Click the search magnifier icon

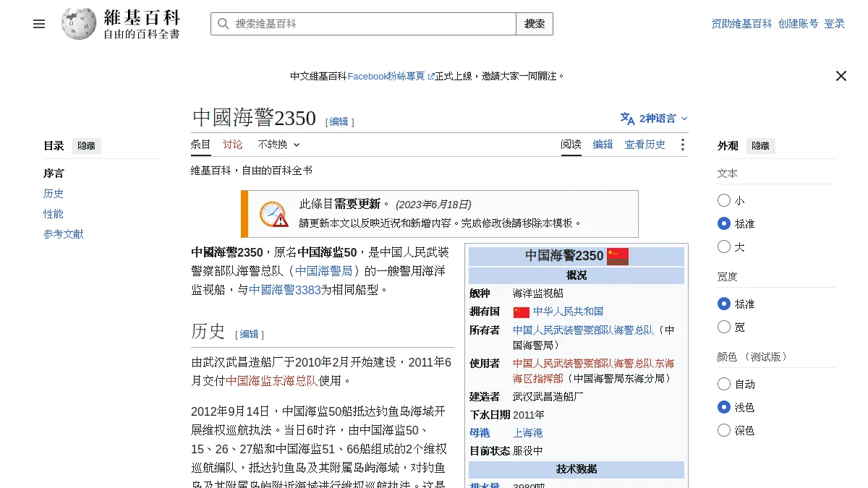coord(223,24)
